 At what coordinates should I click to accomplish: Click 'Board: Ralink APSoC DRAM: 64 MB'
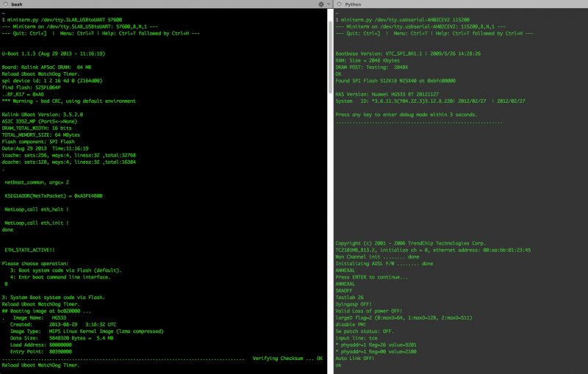pyautogui.click(x=46, y=68)
